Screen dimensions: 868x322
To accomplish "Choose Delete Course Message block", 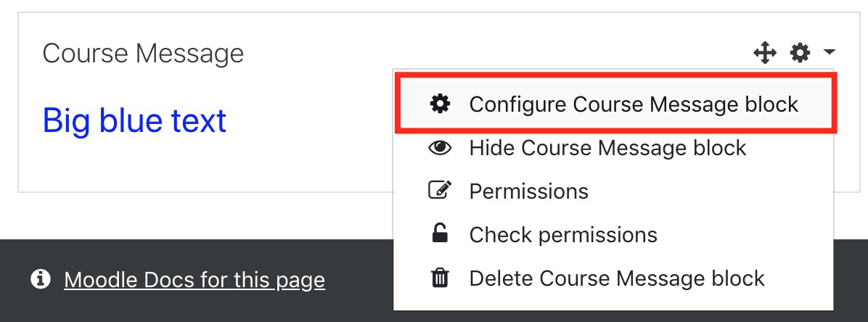I will [x=617, y=278].
